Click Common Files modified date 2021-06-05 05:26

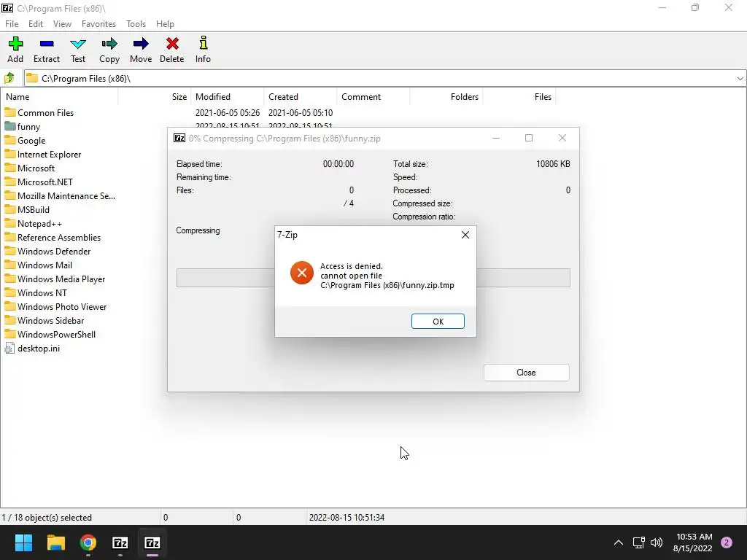click(228, 113)
